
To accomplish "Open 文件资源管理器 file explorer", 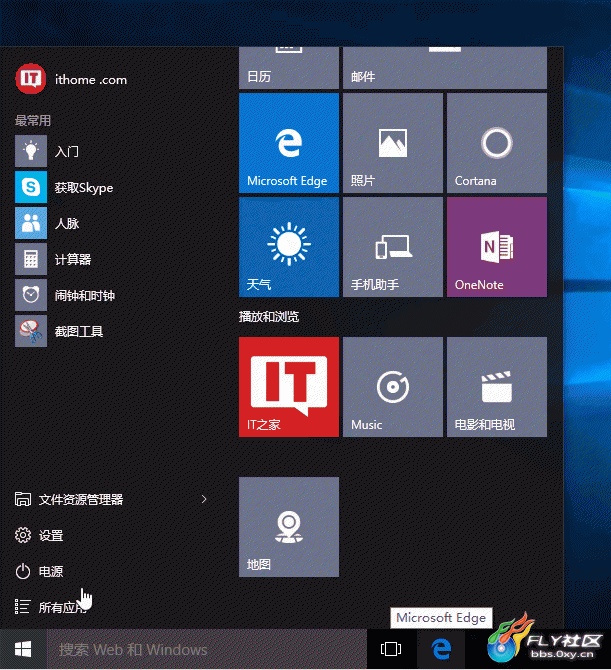I will (69, 499).
